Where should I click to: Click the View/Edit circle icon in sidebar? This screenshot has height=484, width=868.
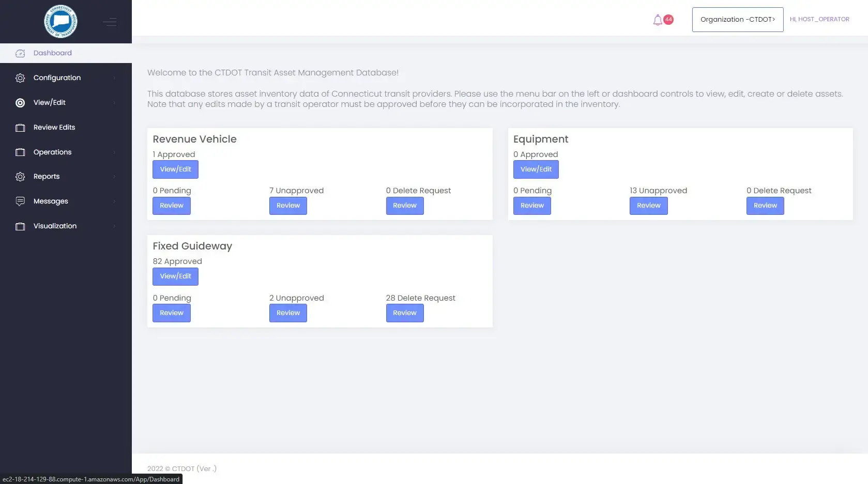tap(20, 103)
